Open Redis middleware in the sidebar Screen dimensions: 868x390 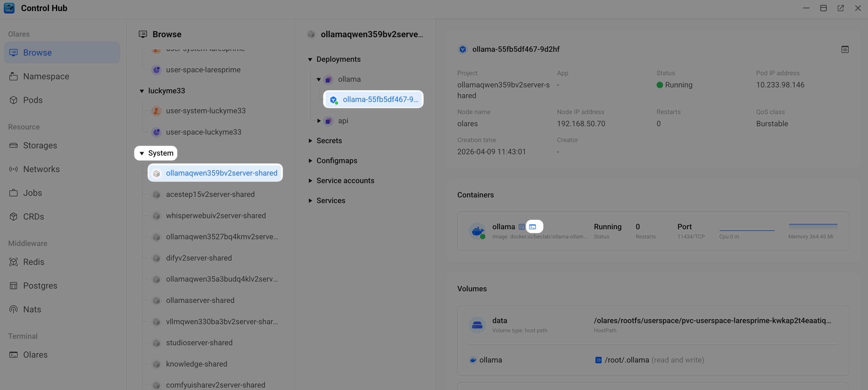tap(33, 262)
